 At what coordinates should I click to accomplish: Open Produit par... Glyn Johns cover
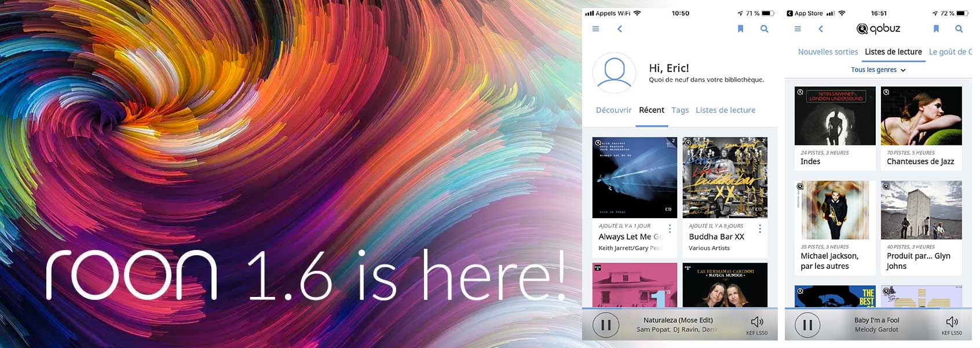pyautogui.click(x=922, y=210)
